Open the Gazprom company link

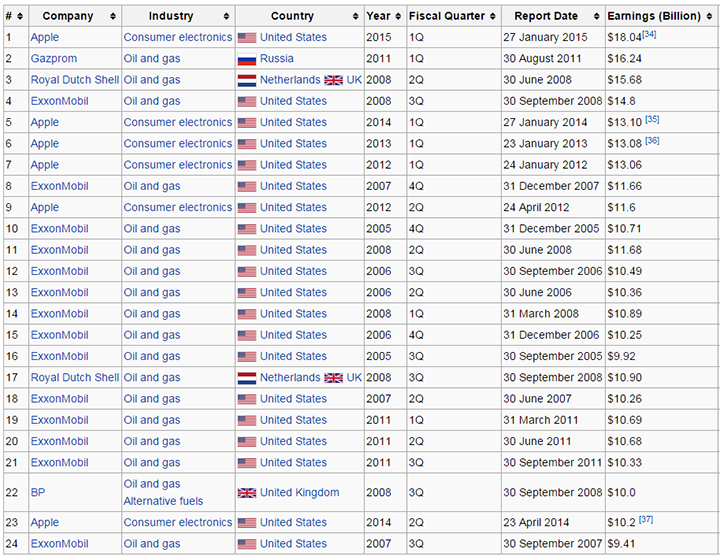[x=52, y=59]
